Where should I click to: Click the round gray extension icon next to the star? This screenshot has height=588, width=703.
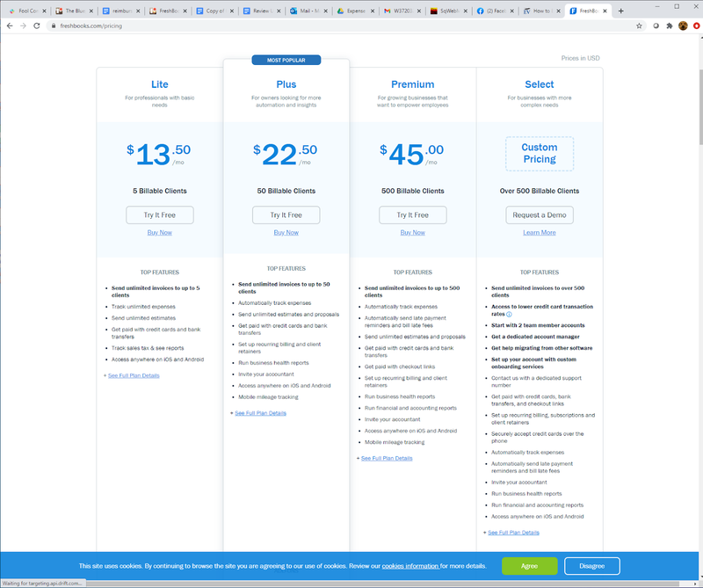pos(656,26)
